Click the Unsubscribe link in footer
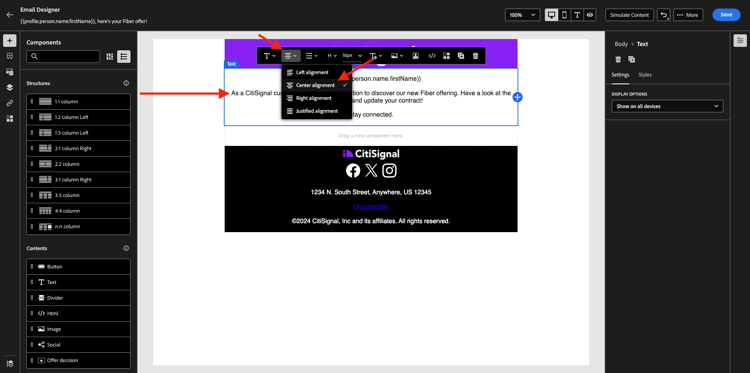The width and height of the screenshot is (750, 373). [x=371, y=207]
